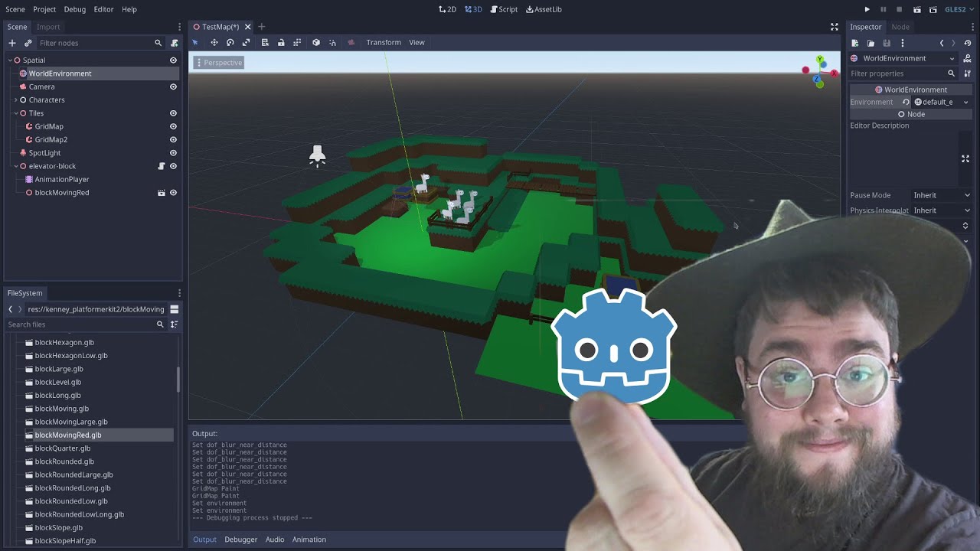Toggle FileSystem split mode view
Image resolution: width=980 pixels, height=551 pixels.
(x=175, y=309)
